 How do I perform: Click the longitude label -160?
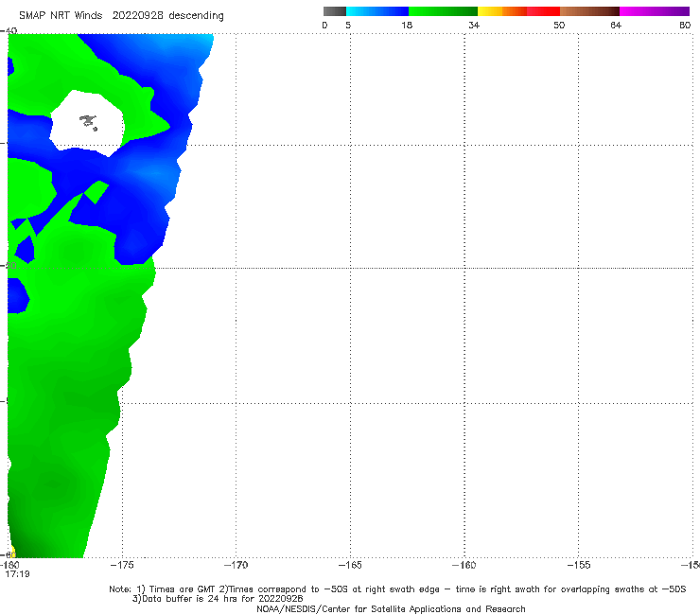[464, 565]
